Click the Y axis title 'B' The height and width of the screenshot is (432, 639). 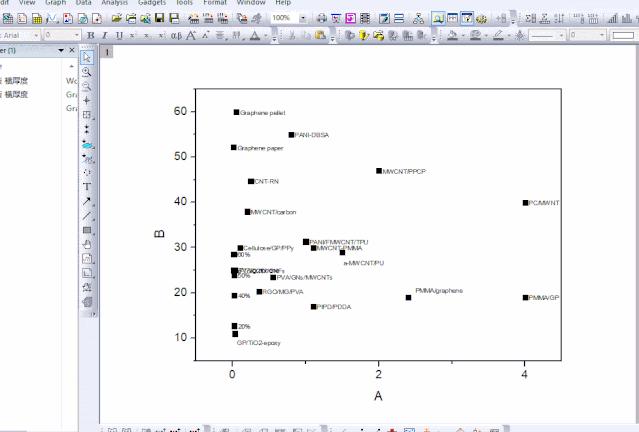coord(159,234)
